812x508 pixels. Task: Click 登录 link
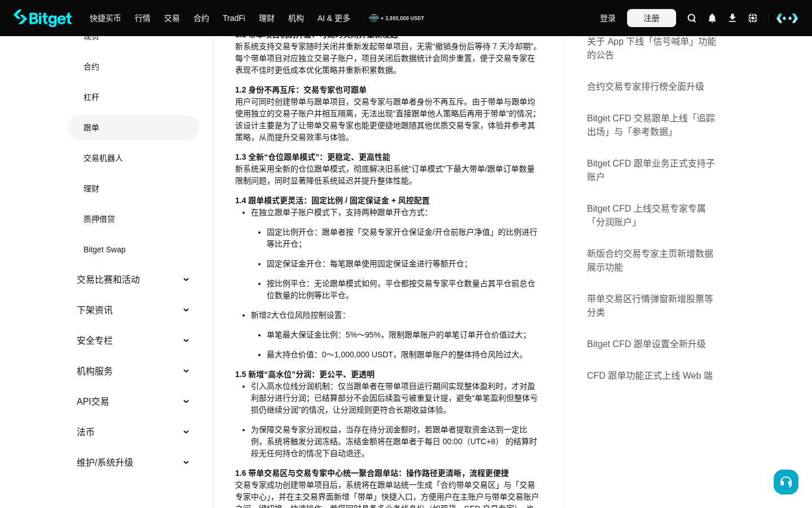(608, 18)
